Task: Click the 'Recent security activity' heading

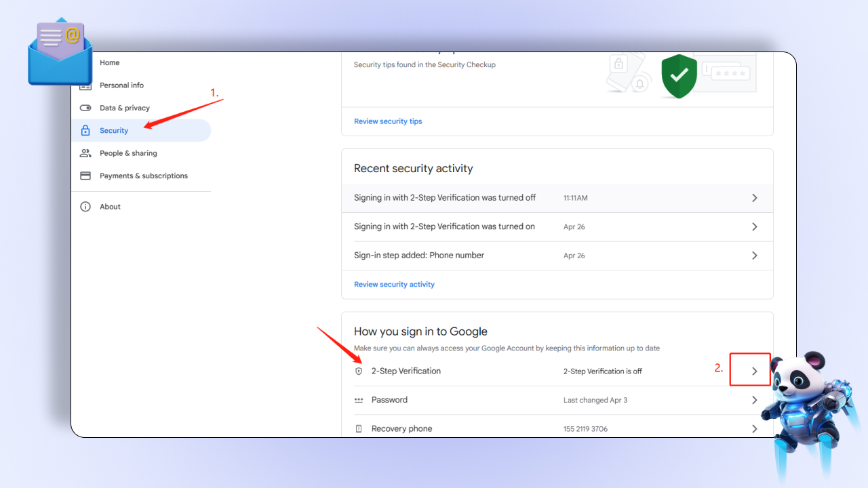Action: 414,169
